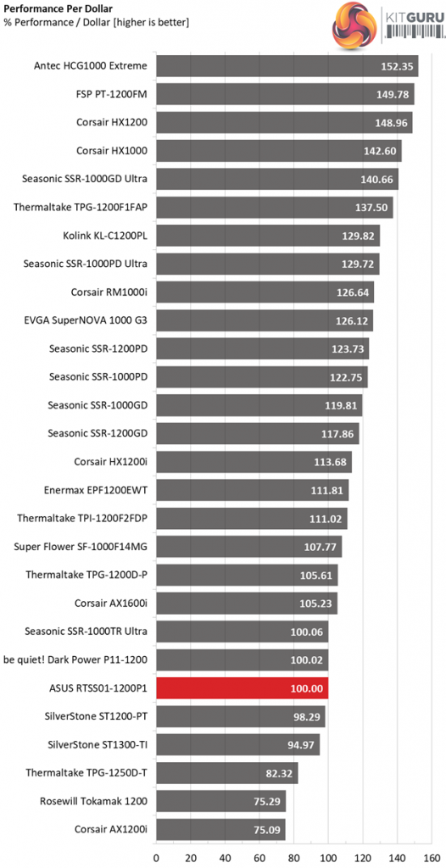Click the Antec HCG1000 Extreme bar
Viewport: 446px width, 868px height.
[x=287, y=66]
